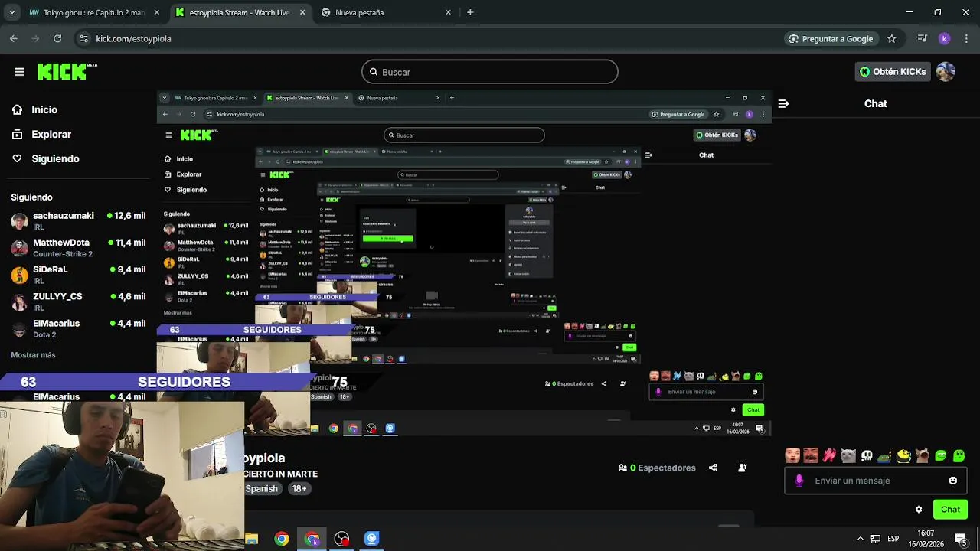This screenshot has height=551, width=980.
Task: Send message with green Chat button
Action: (x=950, y=510)
